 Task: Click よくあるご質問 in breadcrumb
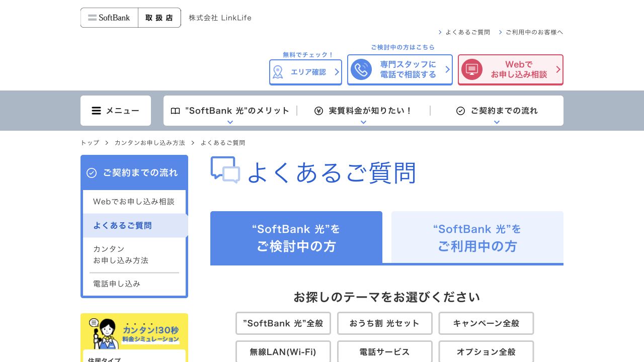coord(223,143)
